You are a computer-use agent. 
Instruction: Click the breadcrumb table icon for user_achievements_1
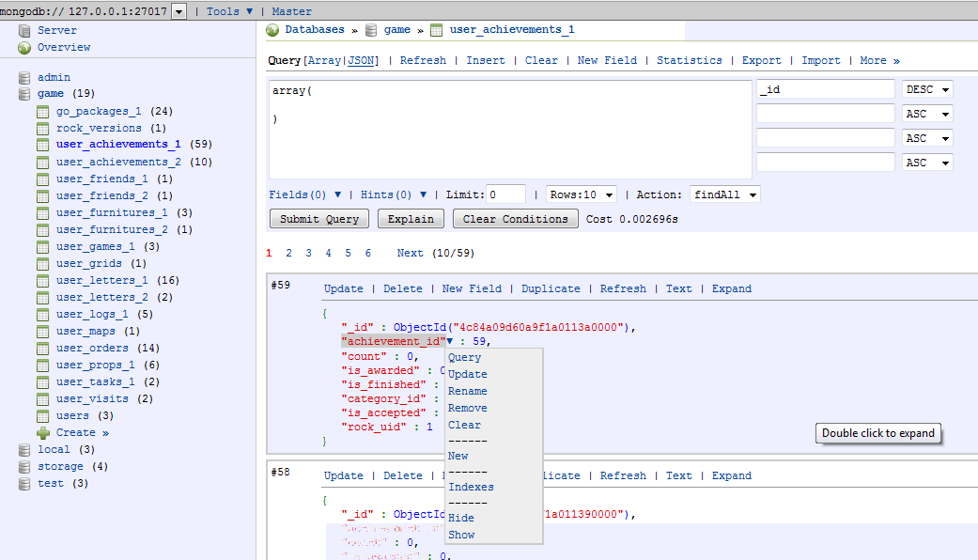tap(437, 30)
